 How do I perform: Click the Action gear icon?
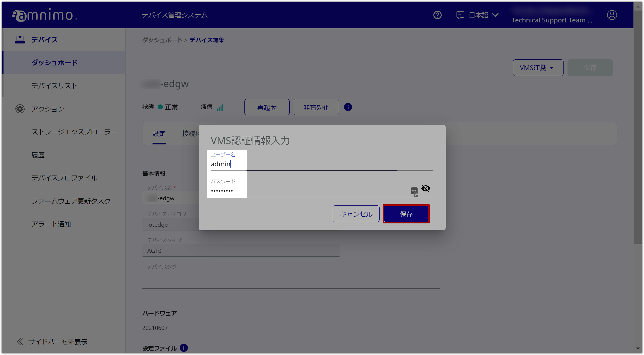20,109
